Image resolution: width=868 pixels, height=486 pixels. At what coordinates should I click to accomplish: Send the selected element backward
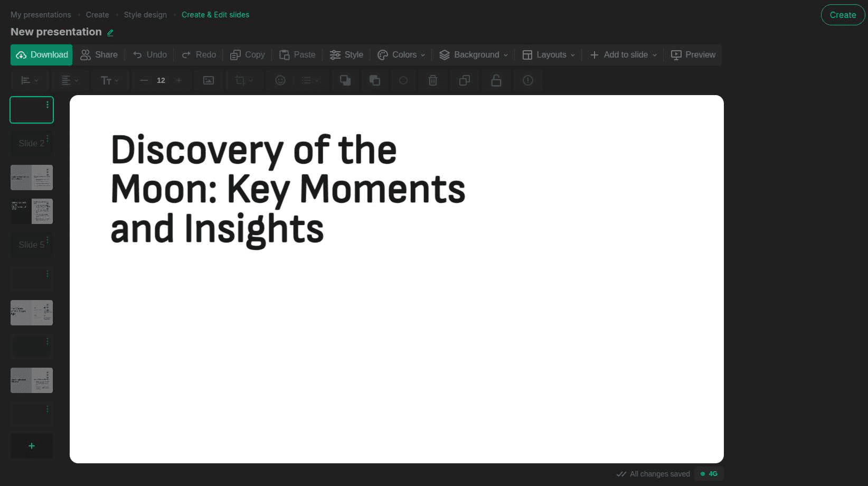tap(375, 80)
